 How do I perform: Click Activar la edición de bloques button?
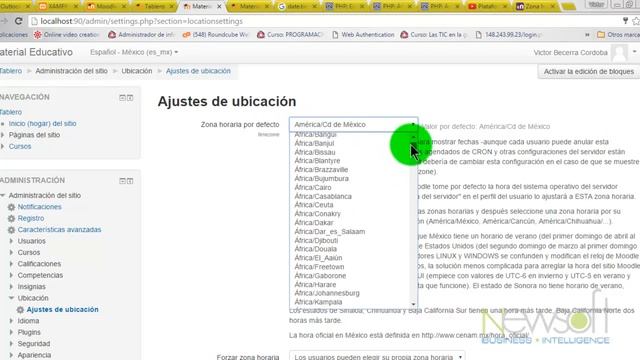(x=589, y=71)
